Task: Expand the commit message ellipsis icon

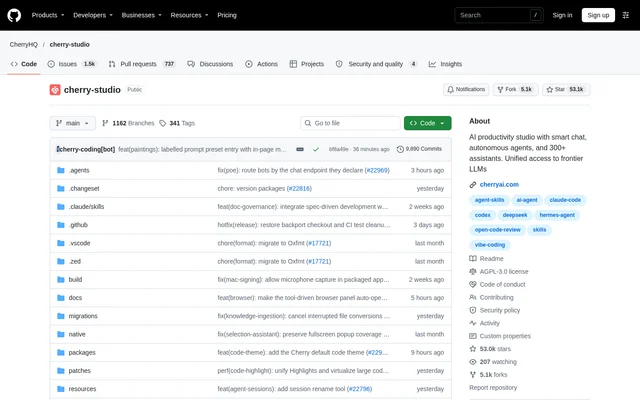Action: coord(300,149)
